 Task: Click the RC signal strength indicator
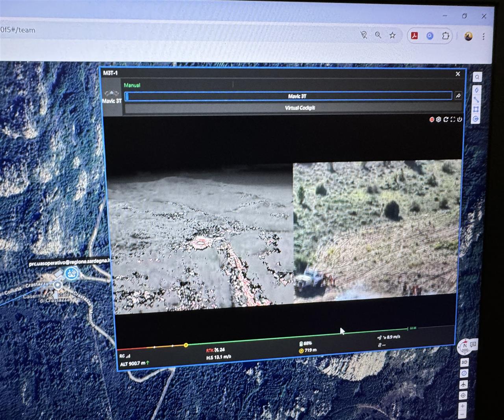coord(125,356)
